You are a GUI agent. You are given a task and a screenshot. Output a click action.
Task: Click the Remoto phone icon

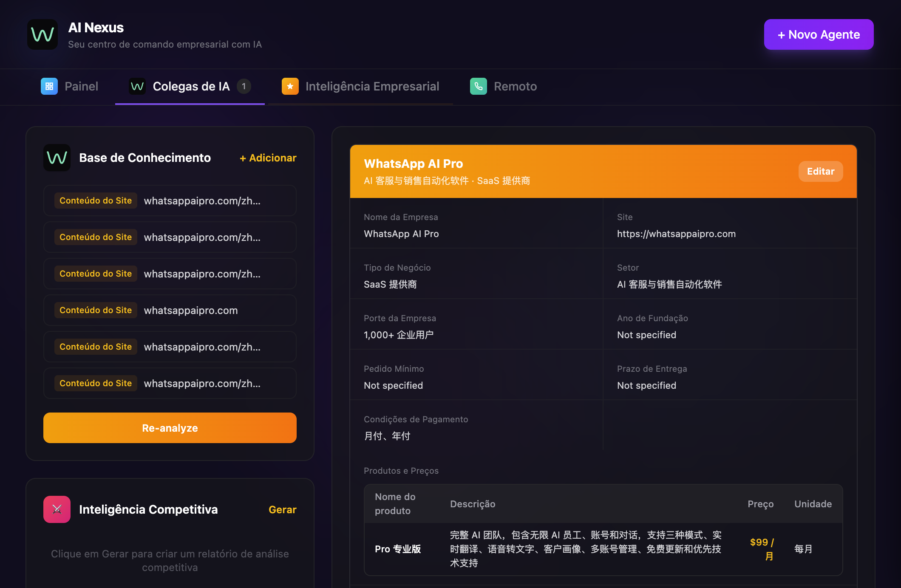coord(479,86)
